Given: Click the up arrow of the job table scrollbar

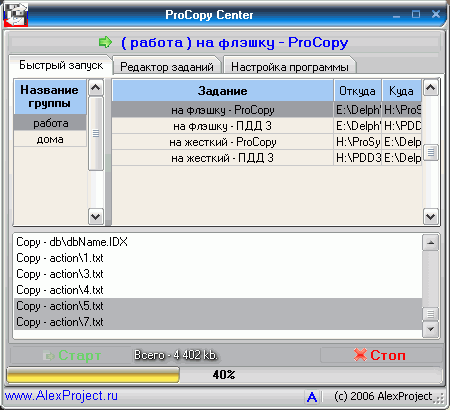Looking at the screenshot, I should 431,88.
